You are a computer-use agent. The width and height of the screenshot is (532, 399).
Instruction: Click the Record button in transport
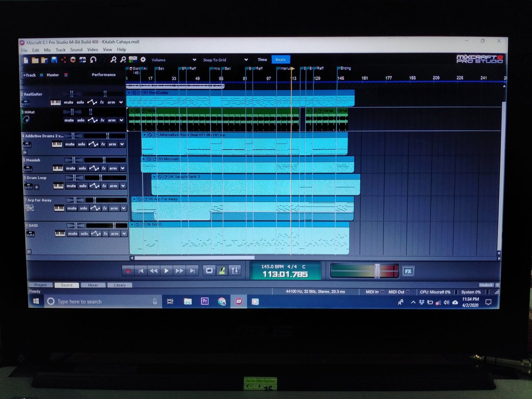click(x=128, y=270)
